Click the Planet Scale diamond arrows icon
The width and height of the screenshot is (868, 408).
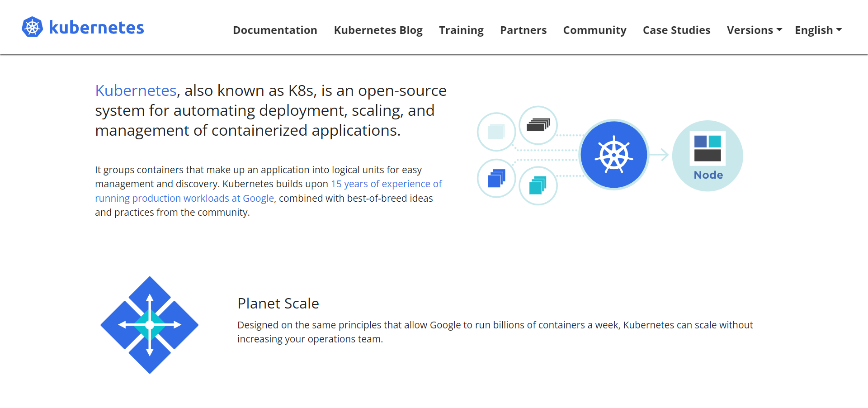(150, 325)
